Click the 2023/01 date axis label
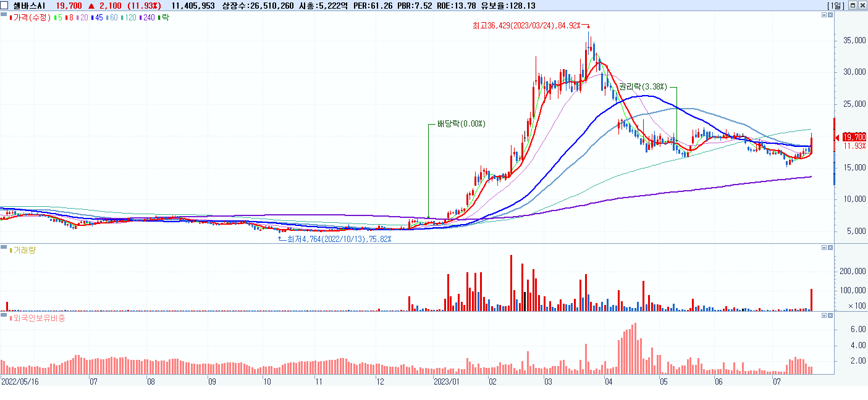 (447, 381)
